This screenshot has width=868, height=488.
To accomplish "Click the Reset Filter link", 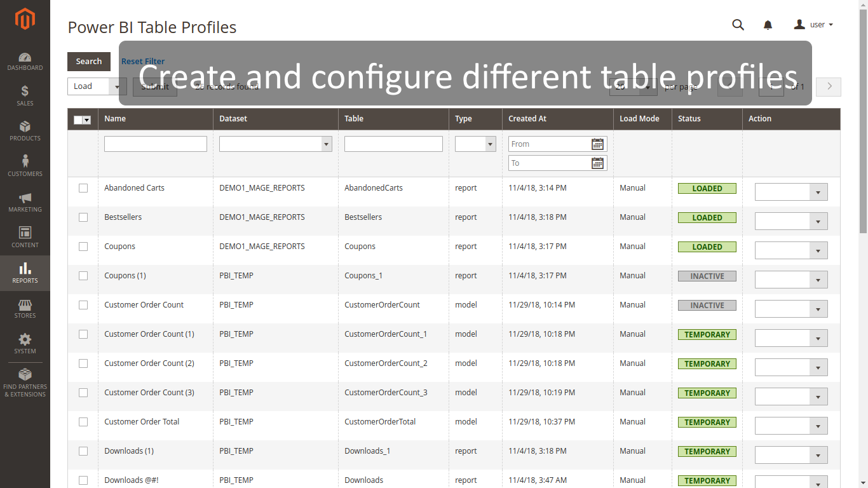I will [x=142, y=61].
